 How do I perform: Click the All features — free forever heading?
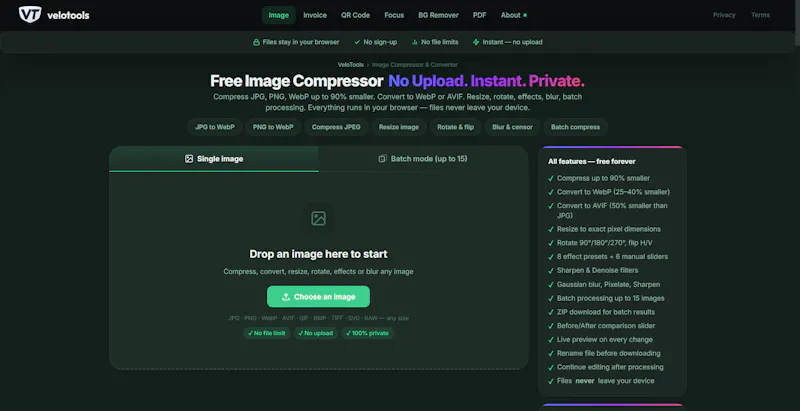tap(592, 162)
